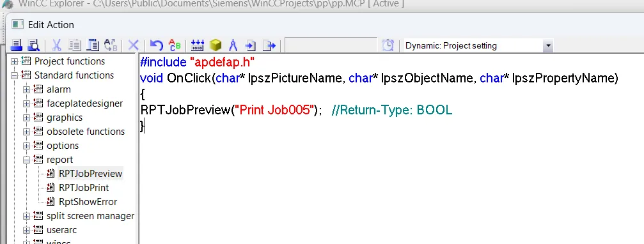Select the faceplatedesigner tree label

pos(84,103)
